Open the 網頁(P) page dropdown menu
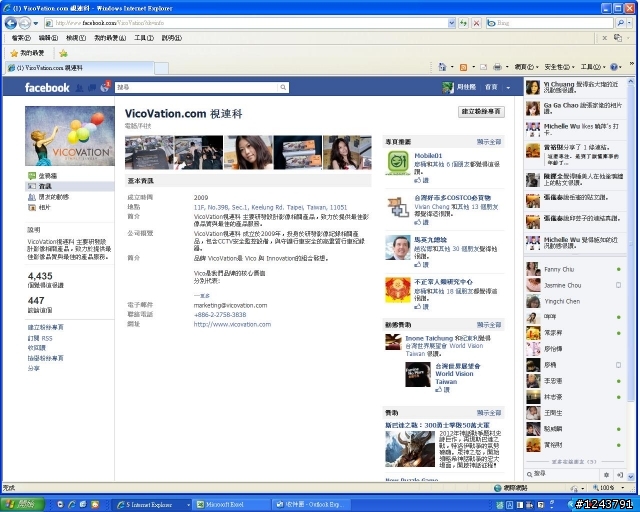This screenshot has height=512, width=640. click(x=526, y=67)
